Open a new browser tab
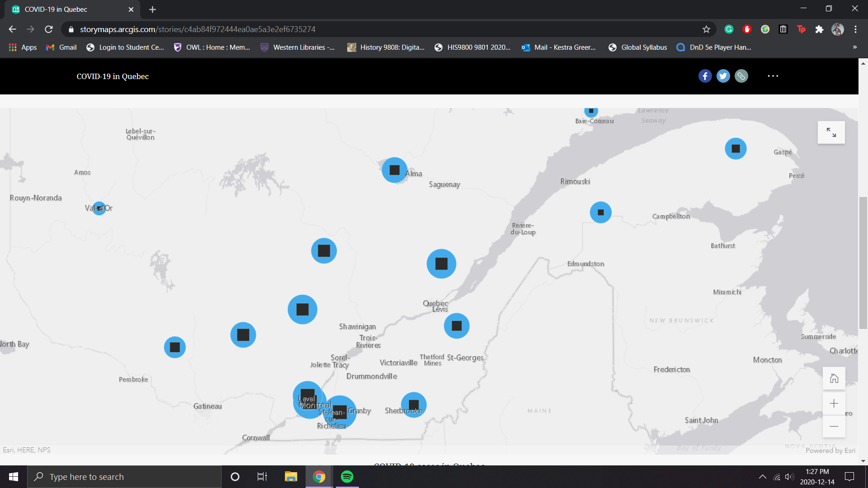This screenshot has width=868, height=488. pos(152,9)
